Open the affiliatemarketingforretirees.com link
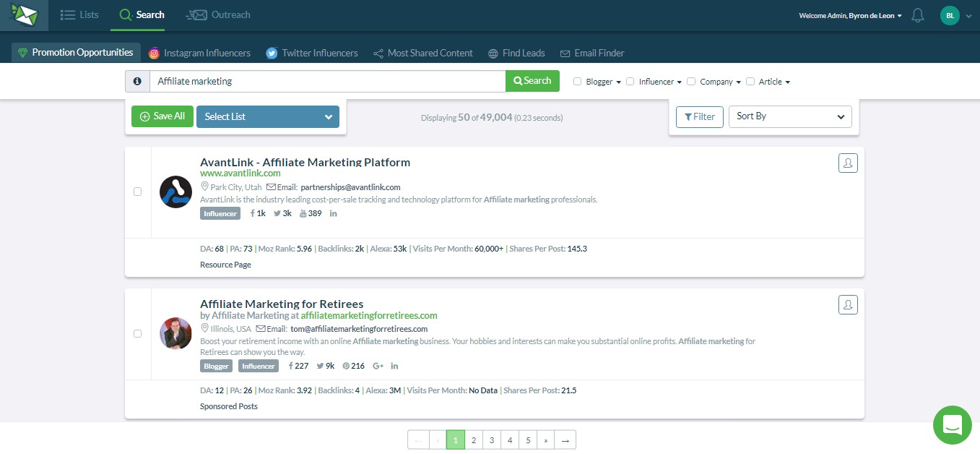Viewport: 980px width, 454px height. coord(369,315)
